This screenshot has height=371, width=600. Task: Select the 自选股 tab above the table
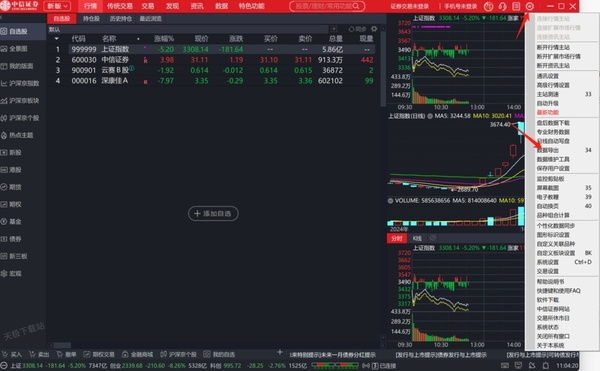(x=62, y=19)
